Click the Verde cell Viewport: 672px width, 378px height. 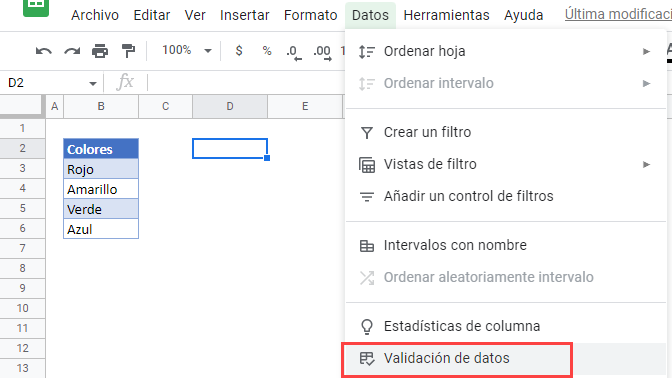coord(101,209)
